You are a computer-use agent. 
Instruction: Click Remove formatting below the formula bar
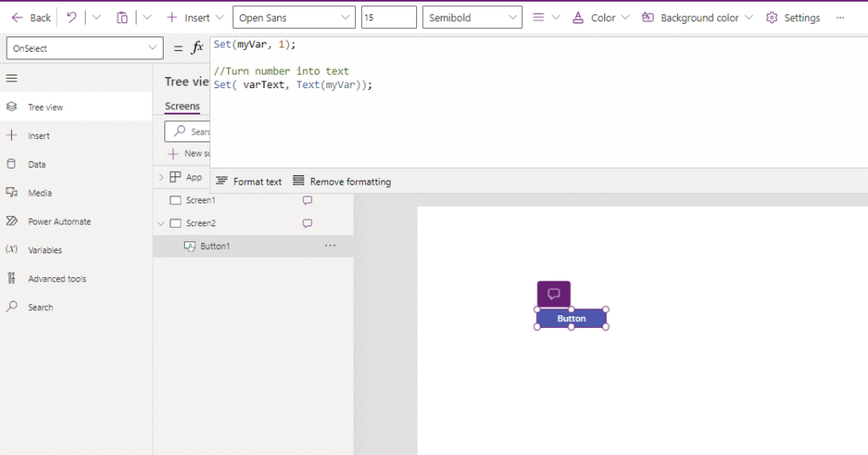[x=342, y=181]
